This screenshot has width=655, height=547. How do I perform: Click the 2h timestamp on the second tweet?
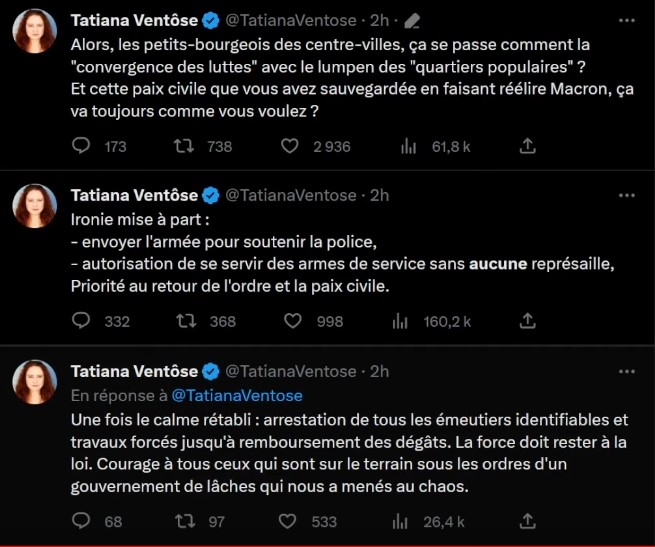pos(379,195)
